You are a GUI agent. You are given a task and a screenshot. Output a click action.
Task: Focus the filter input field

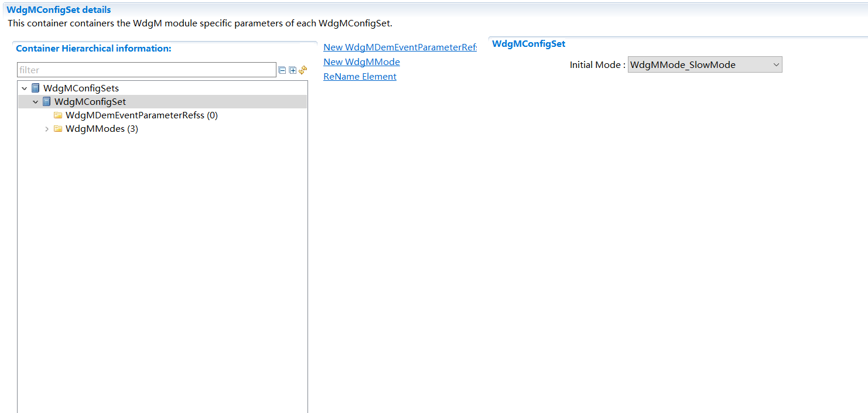(x=146, y=70)
